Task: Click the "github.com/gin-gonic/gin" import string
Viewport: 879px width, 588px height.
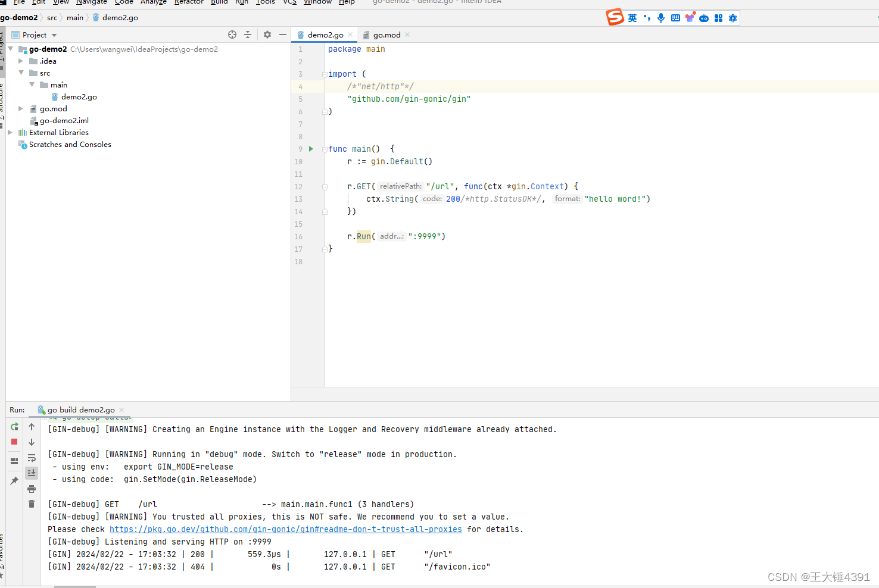Action: [409, 99]
